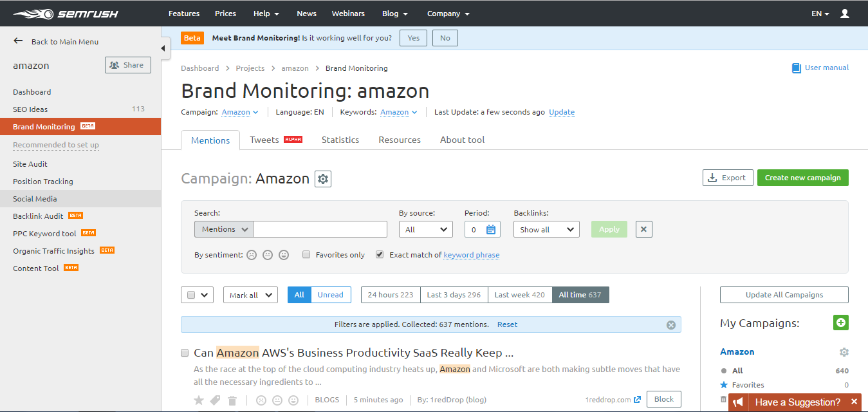Select the neutral sentiment face filter

point(268,255)
